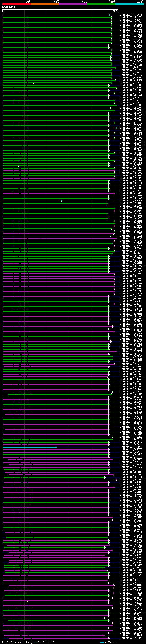Select hit UniRef100_Q1V9T3
Image resolution: width=146 pixels, height=644 pixels.
[x=131, y=251]
